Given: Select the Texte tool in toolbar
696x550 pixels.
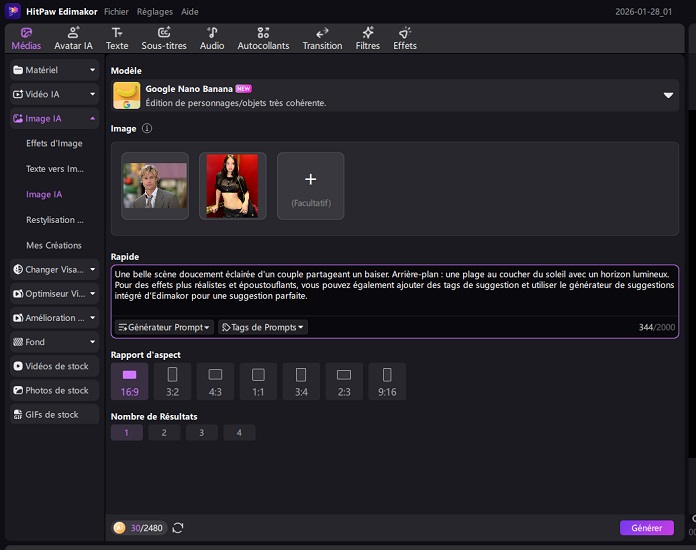Looking at the screenshot, I should pos(117,38).
